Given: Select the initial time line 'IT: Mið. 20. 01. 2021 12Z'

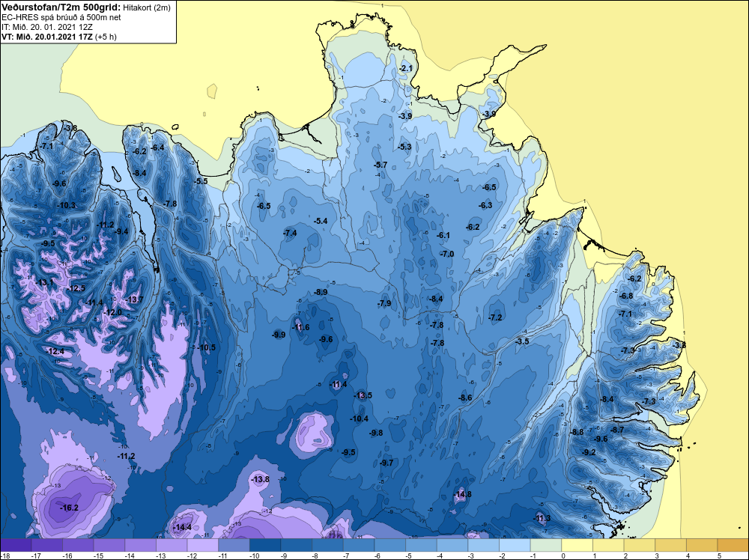Looking at the screenshot, I should [47, 27].
